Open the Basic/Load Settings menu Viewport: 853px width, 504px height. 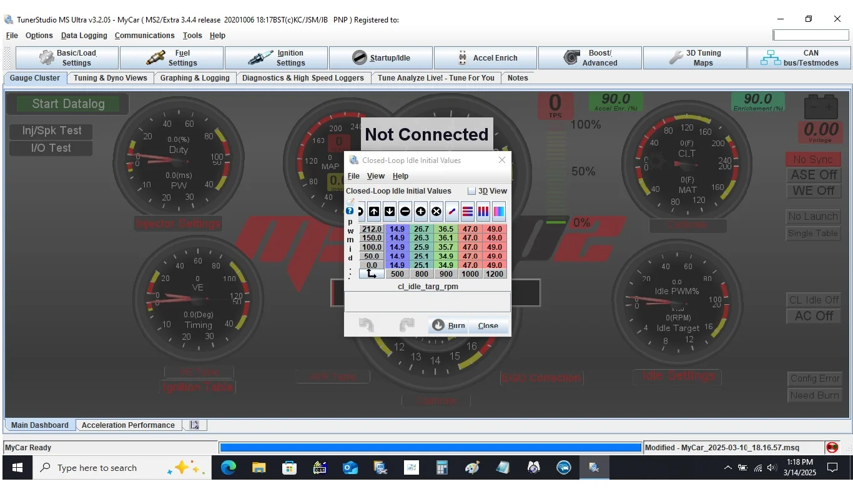coord(67,58)
